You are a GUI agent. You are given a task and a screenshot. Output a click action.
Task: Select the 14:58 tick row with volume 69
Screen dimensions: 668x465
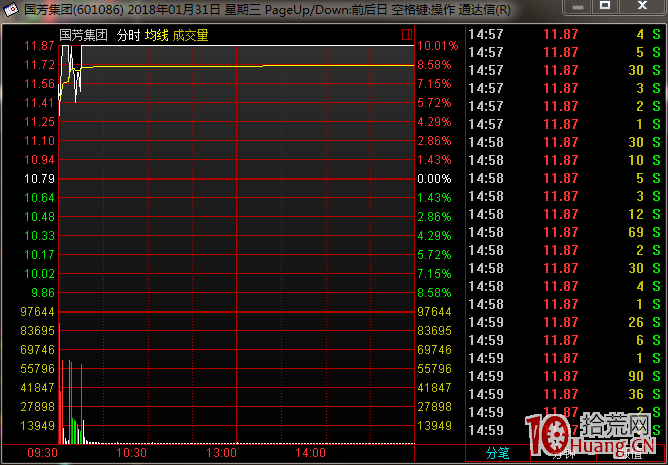(x=565, y=232)
